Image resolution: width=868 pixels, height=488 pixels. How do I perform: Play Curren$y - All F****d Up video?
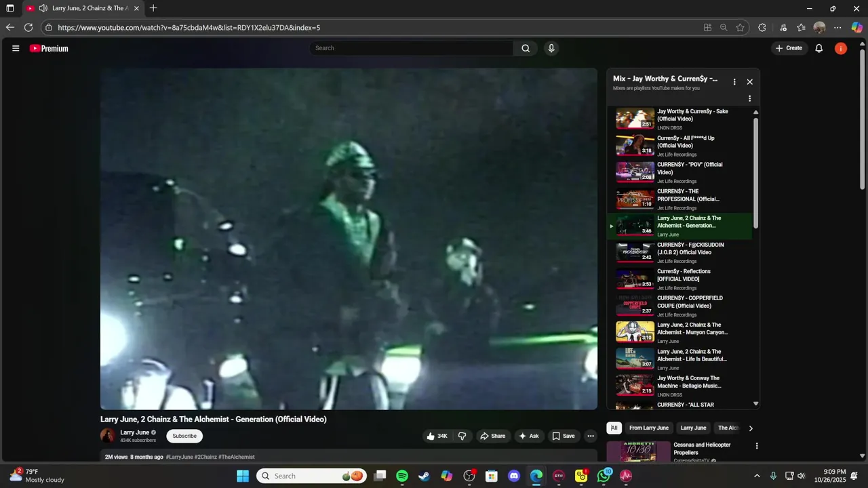680,145
